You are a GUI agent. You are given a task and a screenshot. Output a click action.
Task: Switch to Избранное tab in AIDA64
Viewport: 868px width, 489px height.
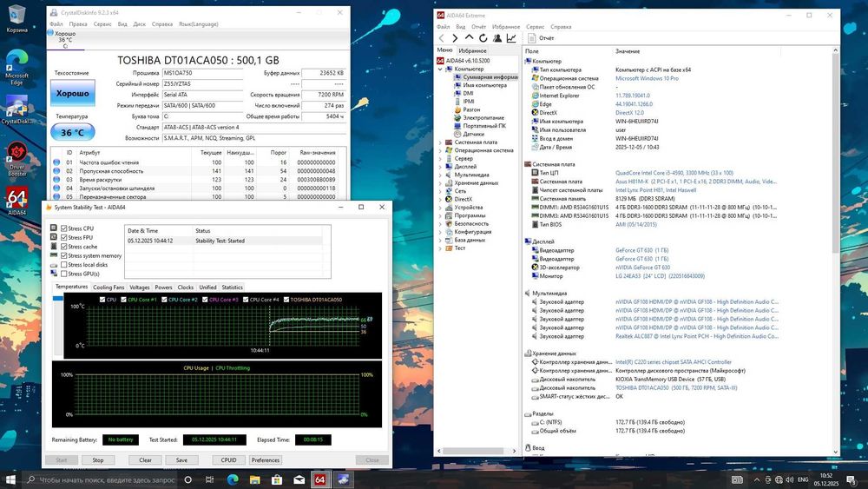[473, 51]
